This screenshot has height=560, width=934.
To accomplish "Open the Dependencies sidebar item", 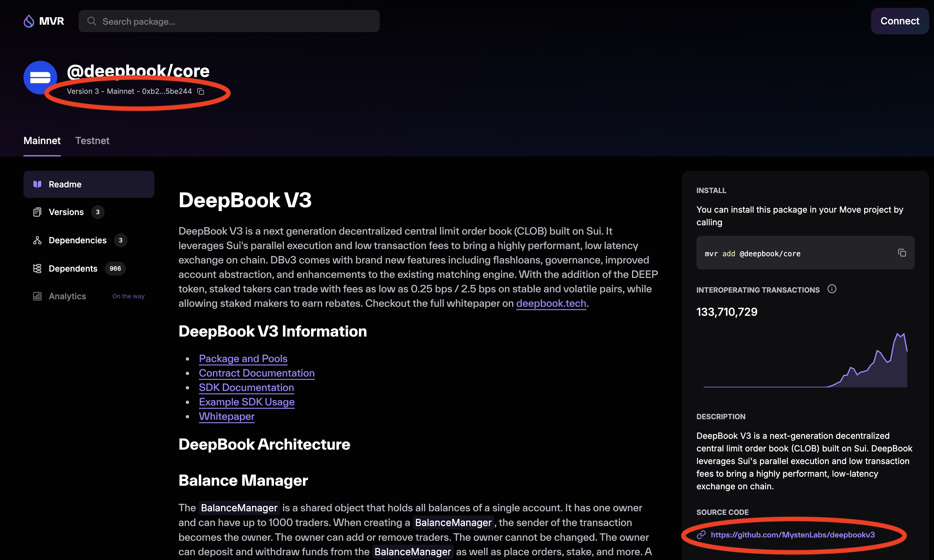I will coord(77,240).
